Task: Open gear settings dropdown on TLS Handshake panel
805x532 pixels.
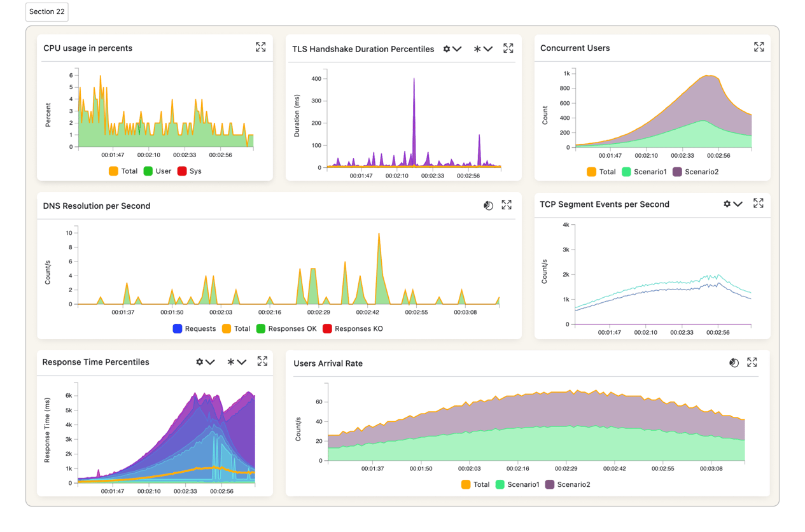Action: [452, 49]
